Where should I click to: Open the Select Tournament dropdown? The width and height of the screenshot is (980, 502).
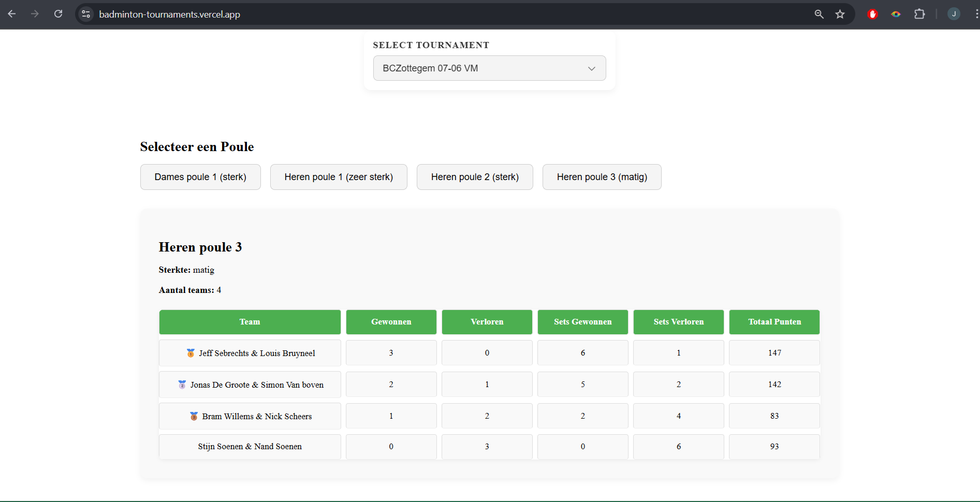click(x=489, y=68)
